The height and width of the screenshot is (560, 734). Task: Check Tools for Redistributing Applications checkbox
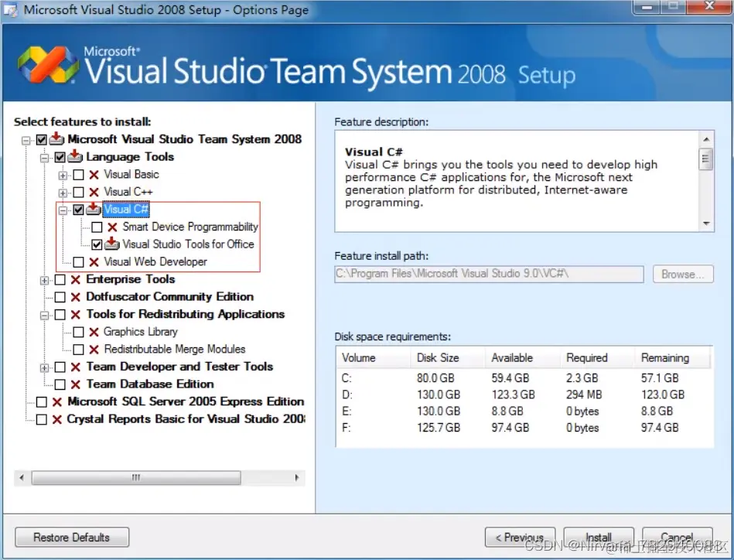point(60,314)
